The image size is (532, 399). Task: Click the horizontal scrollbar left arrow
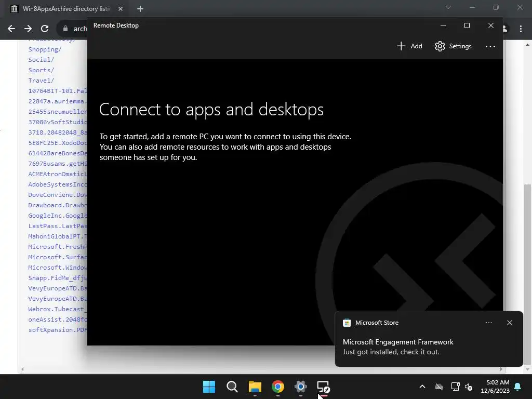click(22, 369)
